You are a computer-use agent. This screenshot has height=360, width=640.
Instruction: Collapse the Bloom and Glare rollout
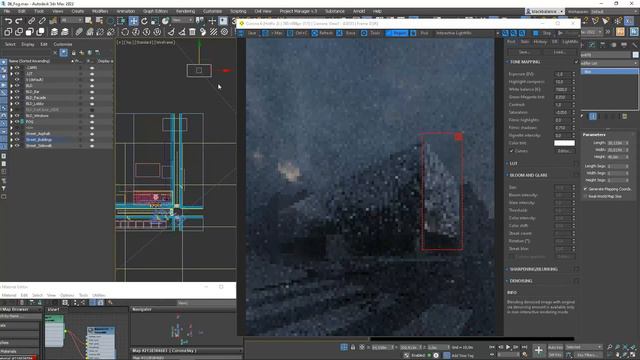click(507, 175)
